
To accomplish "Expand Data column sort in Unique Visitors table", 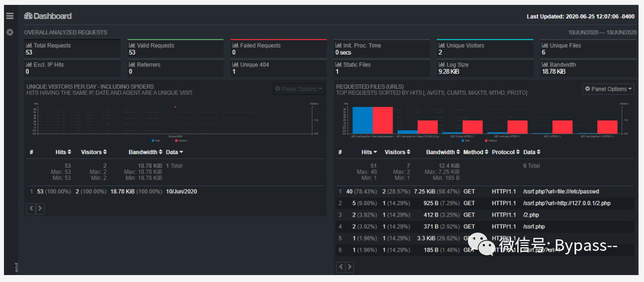I will coord(175,152).
